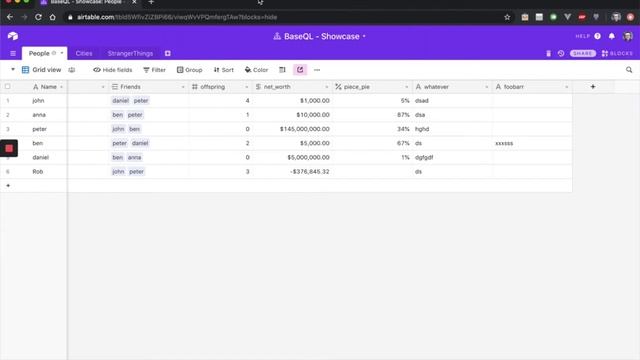
Task: Open offspring column dropdown arrow
Action: click(247, 87)
